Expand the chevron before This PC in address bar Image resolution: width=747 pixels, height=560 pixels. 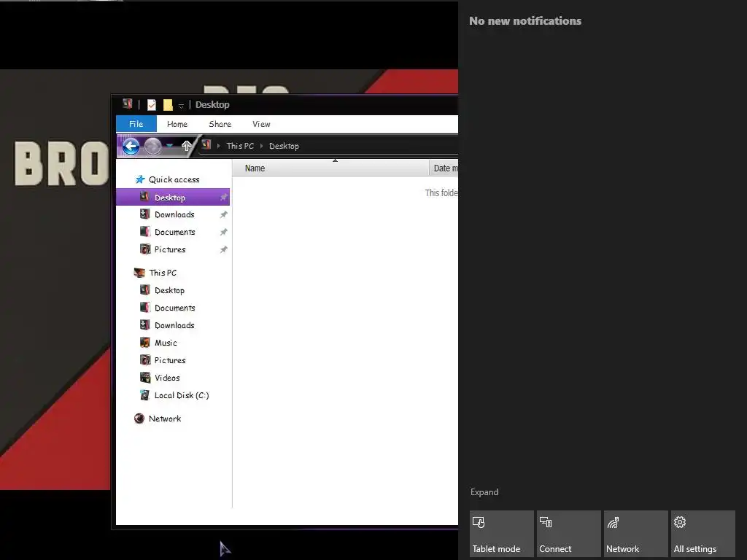pos(218,146)
